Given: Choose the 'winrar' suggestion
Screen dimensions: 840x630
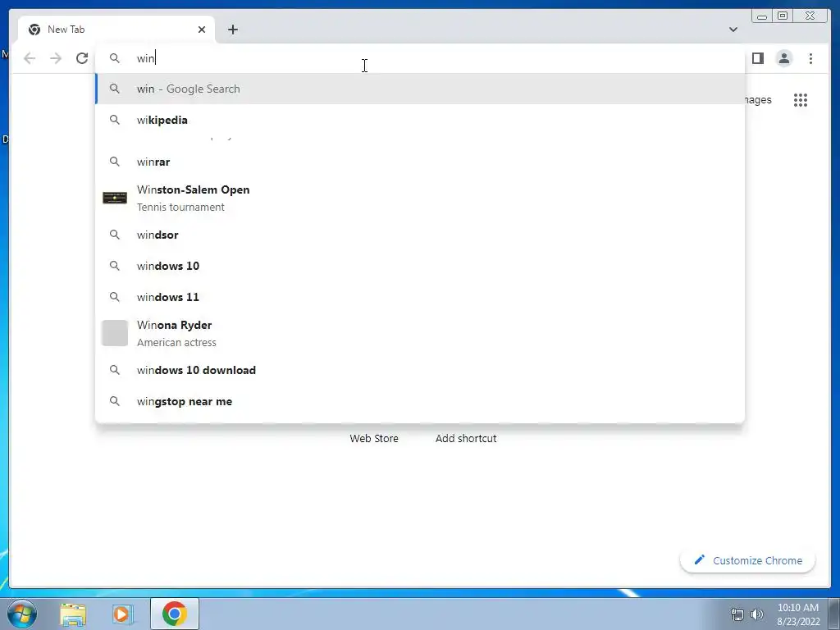Looking at the screenshot, I should (x=420, y=162).
